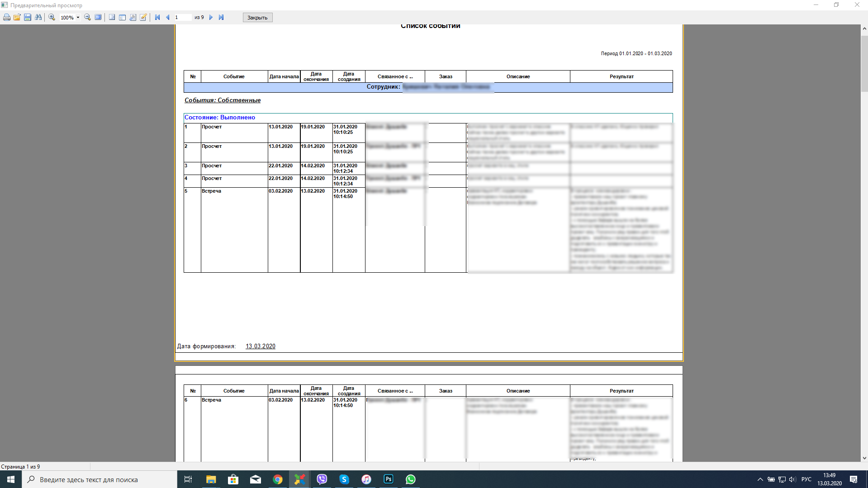
Task: Switch to full screen view icon
Action: (98, 17)
